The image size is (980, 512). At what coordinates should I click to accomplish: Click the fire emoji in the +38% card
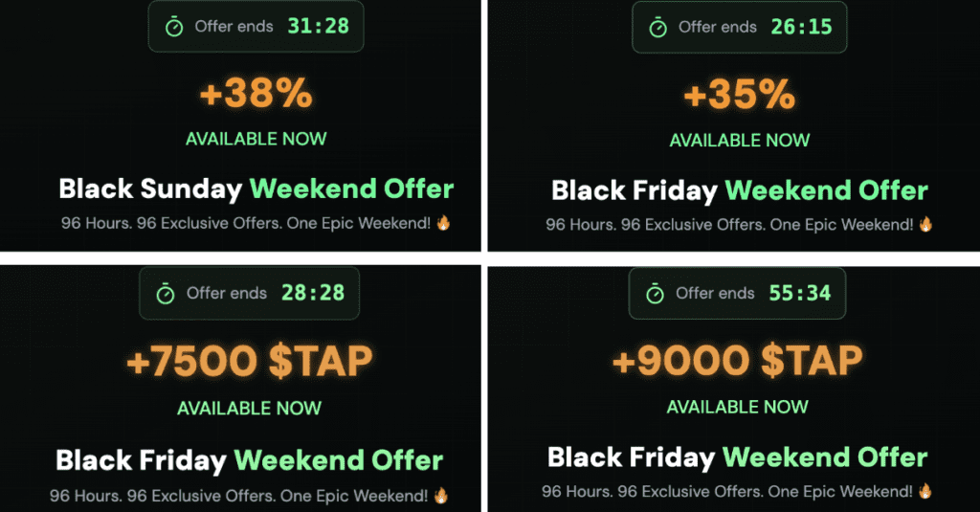pos(443,223)
